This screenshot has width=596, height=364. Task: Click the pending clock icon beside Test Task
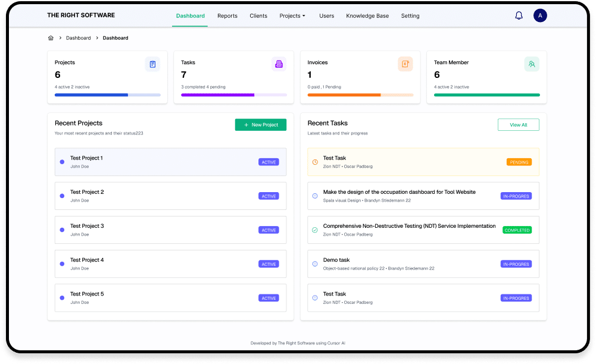pos(314,162)
